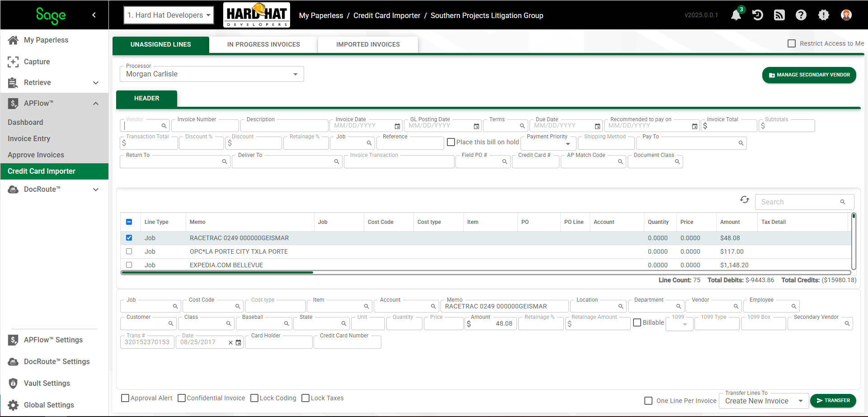Switch to In Progress Invoices tab
Viewport: 868px width, 417px height.
(x=263, y=44)
